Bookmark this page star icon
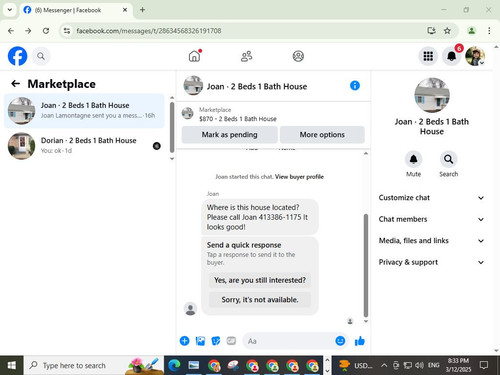Image resolution: width=500 pixels, height=375 pixels. [x=447, y=31]
